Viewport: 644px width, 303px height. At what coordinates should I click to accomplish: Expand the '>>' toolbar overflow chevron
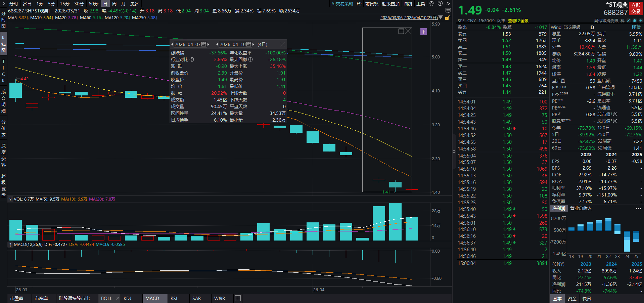(x=448, y=4)
